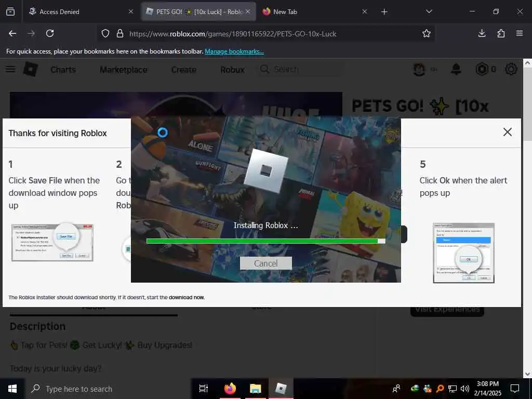Open the Action Center notifications
The width and height of the screenshot is (532, 399).
point(515,389)
